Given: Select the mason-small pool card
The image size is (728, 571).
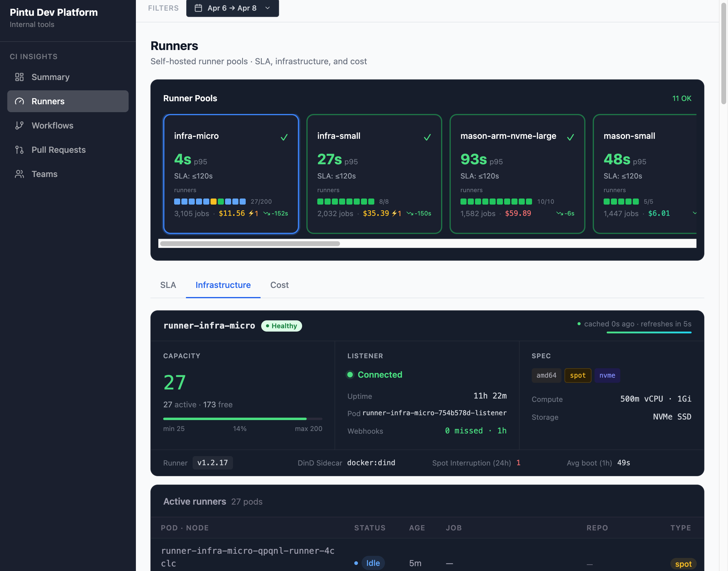Looking at the screenshot, I should (x=644, y=174).
